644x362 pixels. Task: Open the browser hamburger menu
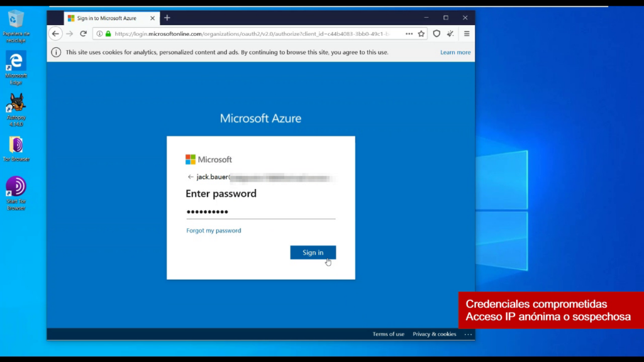tap(467, 34)
